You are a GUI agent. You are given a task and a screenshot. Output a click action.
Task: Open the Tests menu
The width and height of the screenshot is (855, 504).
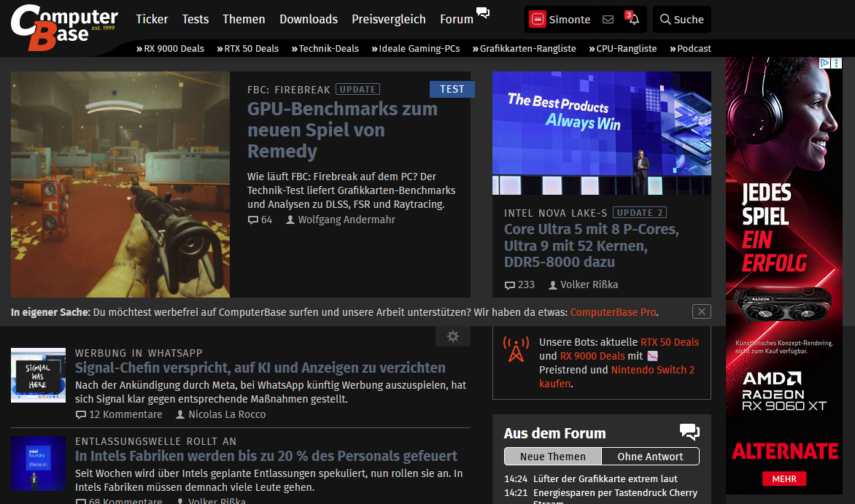coord(196,19)
